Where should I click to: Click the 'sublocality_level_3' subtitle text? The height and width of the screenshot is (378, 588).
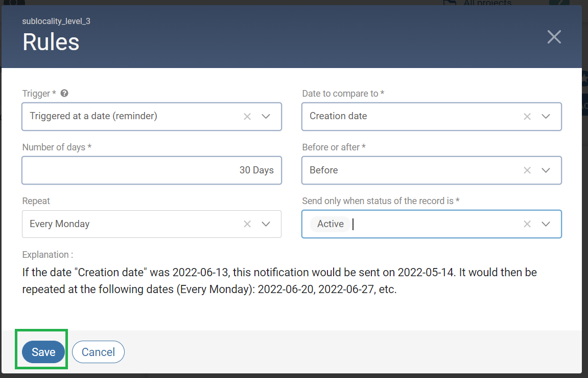(x=56, y=21)
